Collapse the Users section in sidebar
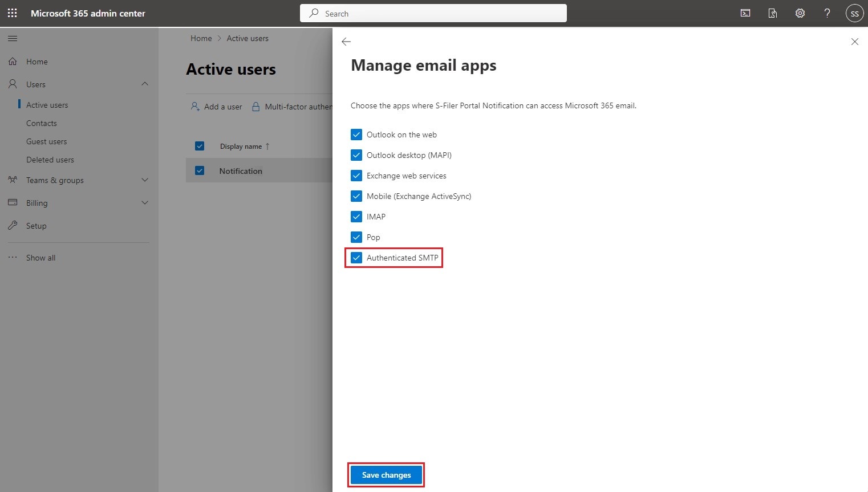Viewport: 868px width, 492px height. [145, 84]
